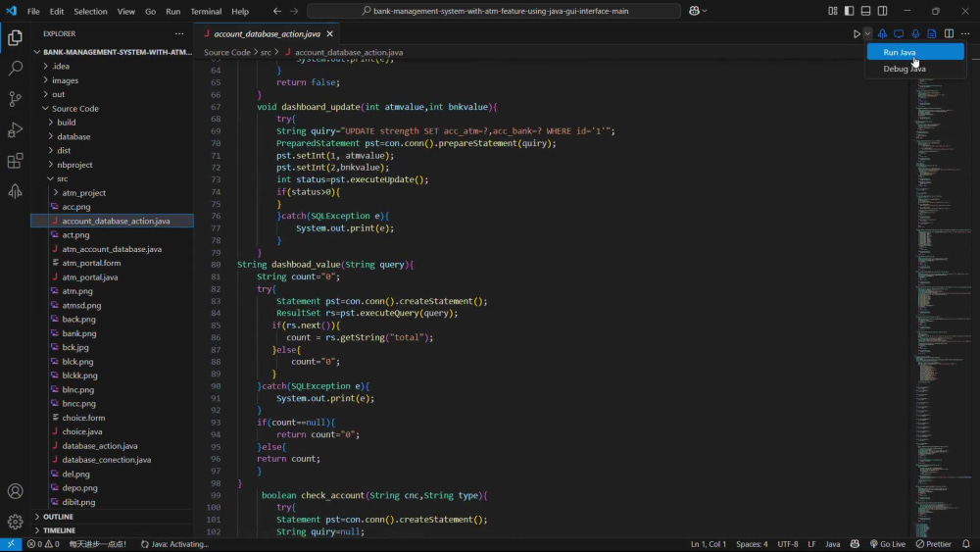Click Java: Activating status item
This screenshot has height=552, width=980.
[x=174, y=544]
